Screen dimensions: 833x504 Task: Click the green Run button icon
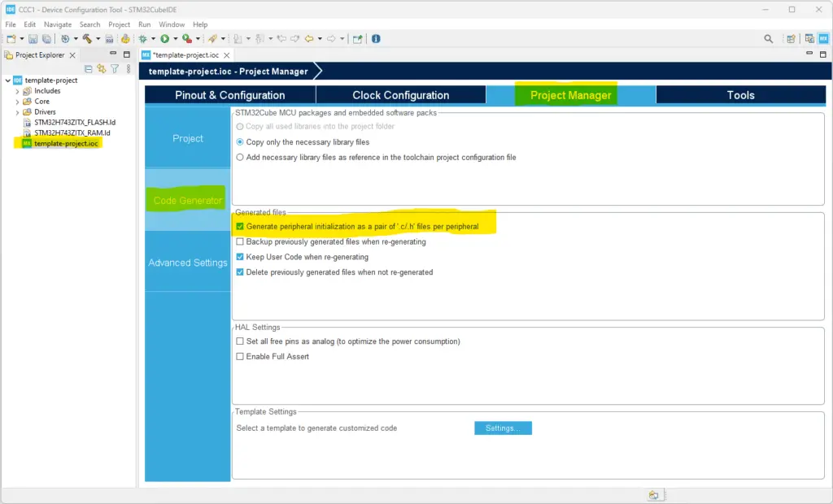click(164, 38)
